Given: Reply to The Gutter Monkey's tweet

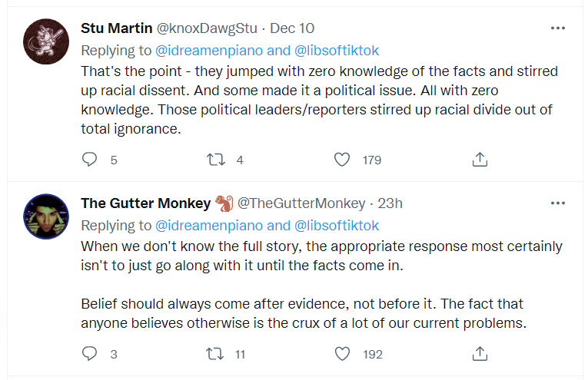Looking at the screenshot, I should (90, 354).
